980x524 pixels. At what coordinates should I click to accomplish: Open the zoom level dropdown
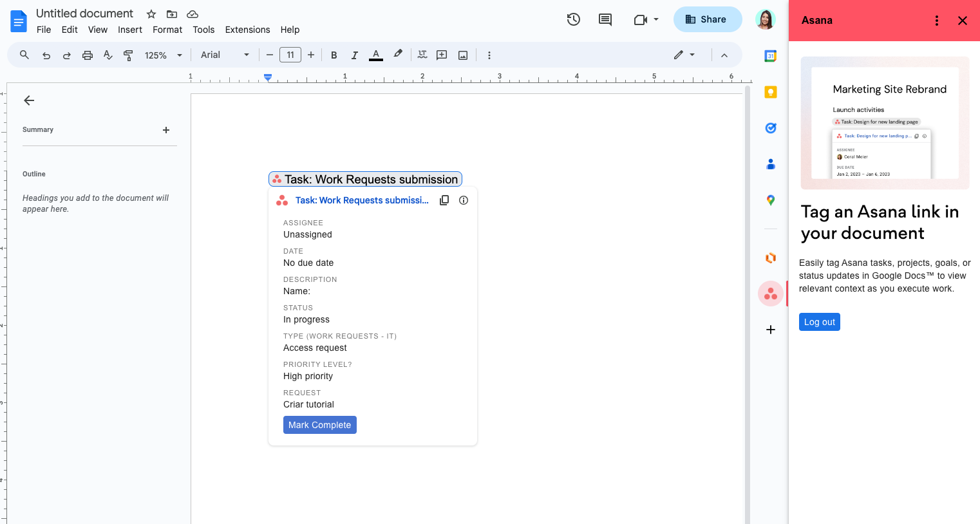click(164, 55)
